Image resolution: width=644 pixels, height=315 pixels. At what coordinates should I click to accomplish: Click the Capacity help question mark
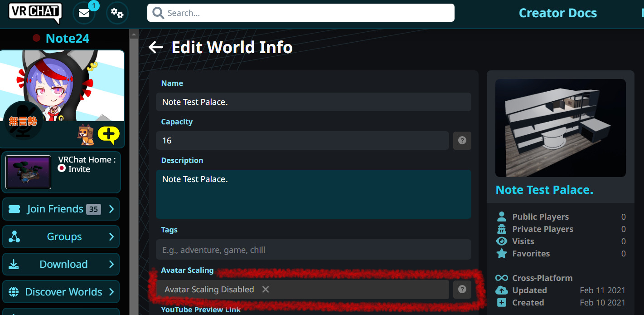[462, 141]
